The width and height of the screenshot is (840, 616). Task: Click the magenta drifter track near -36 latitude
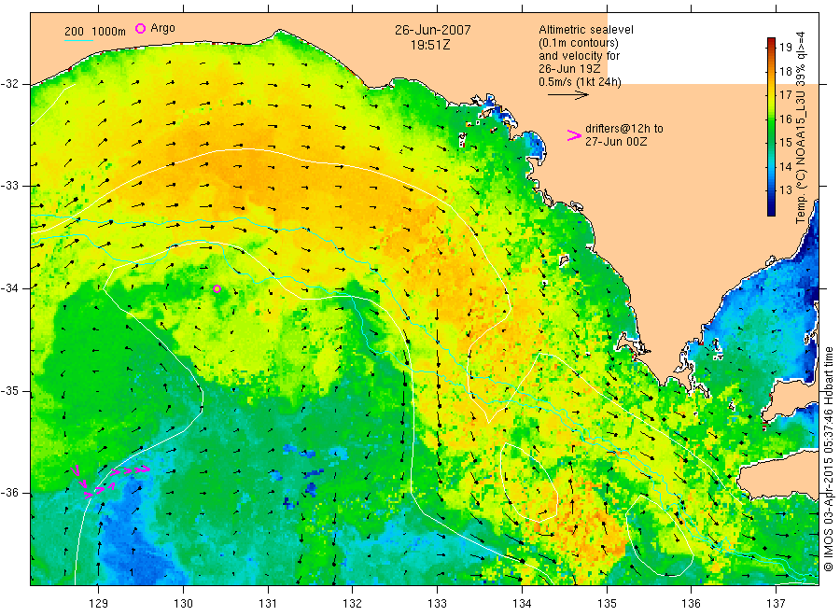click(x=110, y=481)
